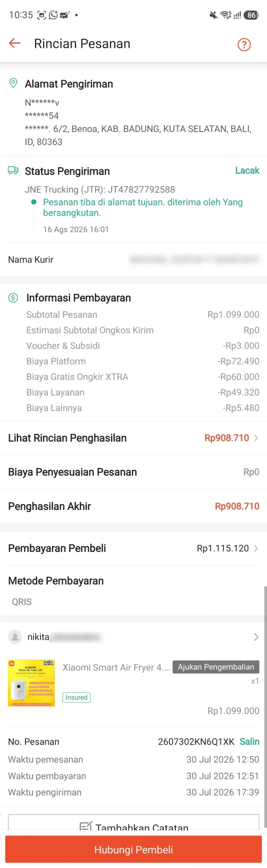Open Xiaomi Air Fryer product thumbnail
This screenshot has width=267, height=868.
coord(31,683)
